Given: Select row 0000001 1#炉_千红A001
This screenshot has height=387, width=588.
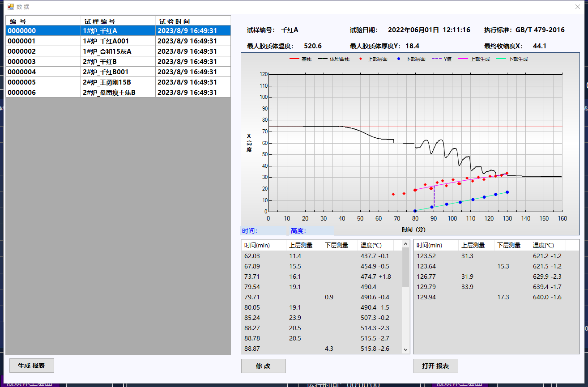Looking at the screenshot, I should point(118,41).
